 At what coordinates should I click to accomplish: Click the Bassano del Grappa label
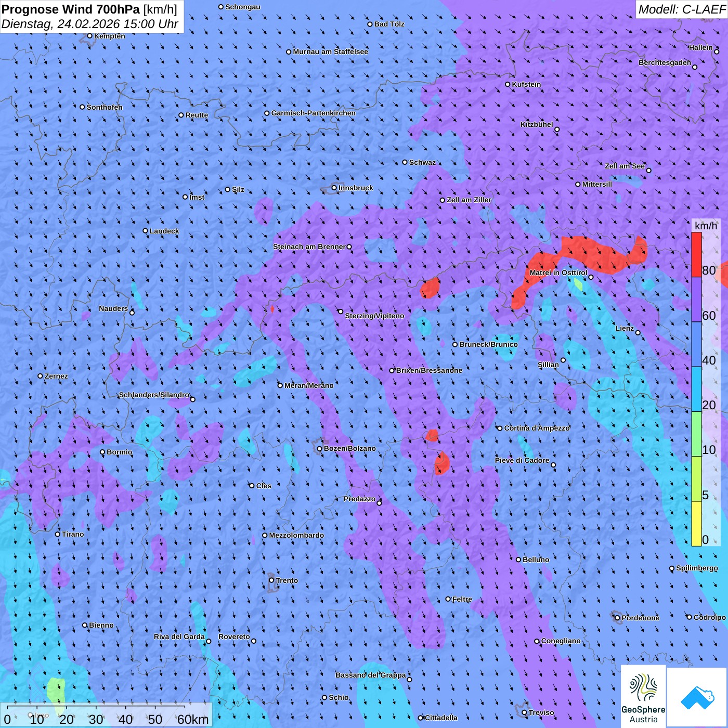click(x=371, y=675)
